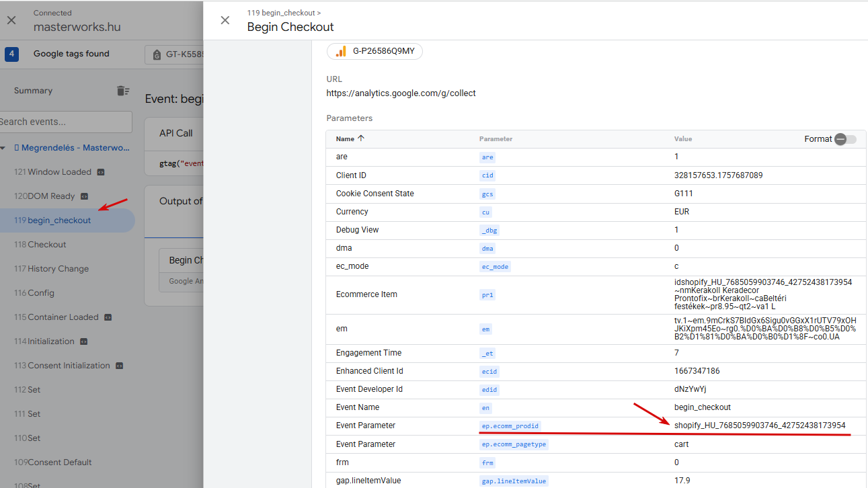Click code icon next to DOM Ready
868x488 pixels.
[85, 196]
